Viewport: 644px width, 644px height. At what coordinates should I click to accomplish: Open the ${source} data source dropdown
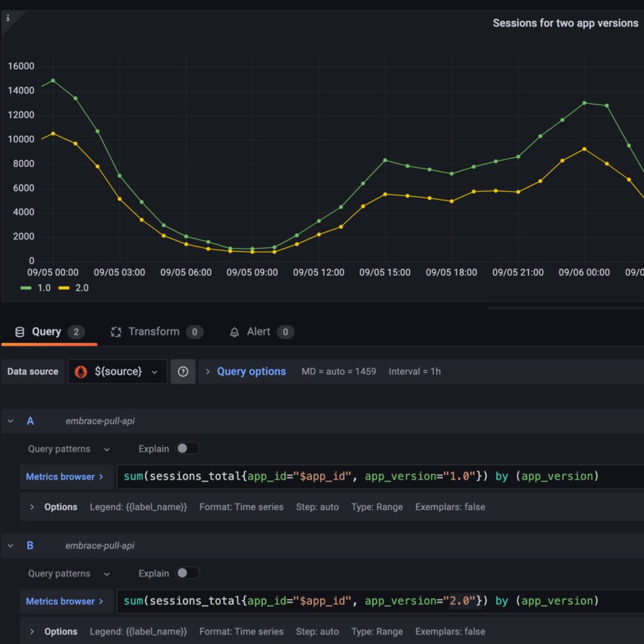(x=118, y=372)
